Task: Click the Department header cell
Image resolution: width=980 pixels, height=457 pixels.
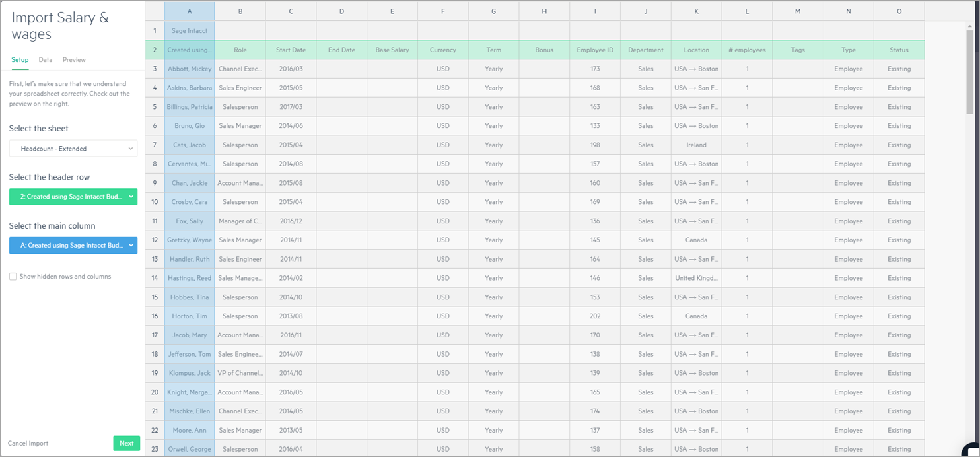Action: [646, 50]
